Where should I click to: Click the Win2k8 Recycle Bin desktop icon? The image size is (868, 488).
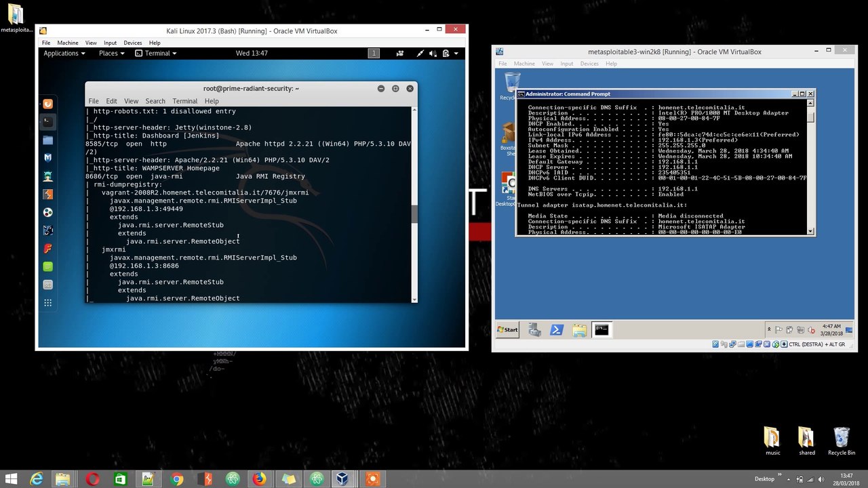(512, 87)
